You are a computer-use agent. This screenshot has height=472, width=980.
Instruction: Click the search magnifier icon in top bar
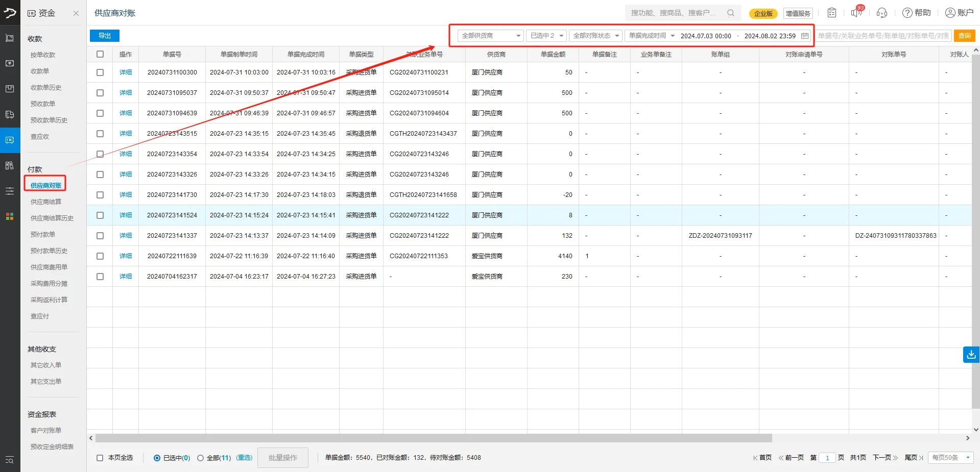click(x=731, y=13)
